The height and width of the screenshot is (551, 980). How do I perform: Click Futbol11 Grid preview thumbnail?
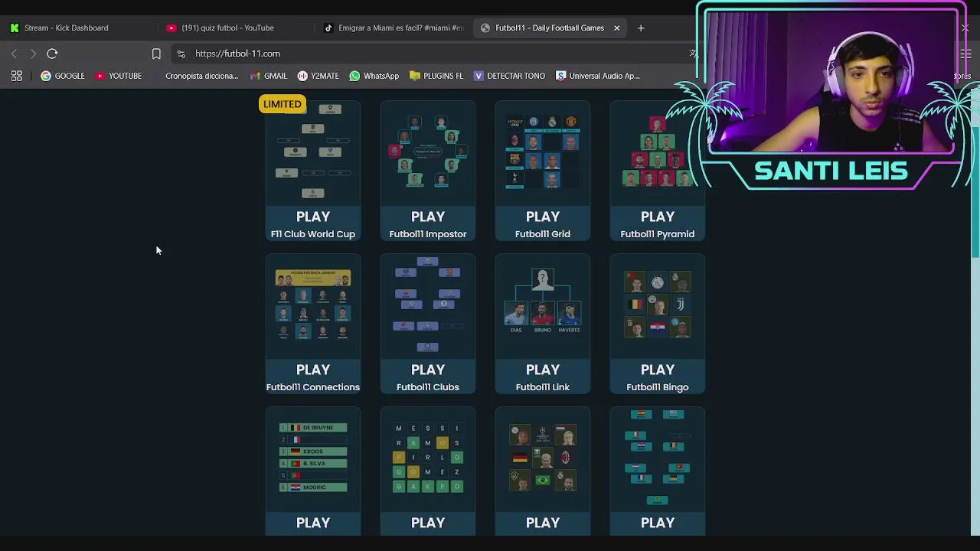pyautogui.click(x=543, y=152)
